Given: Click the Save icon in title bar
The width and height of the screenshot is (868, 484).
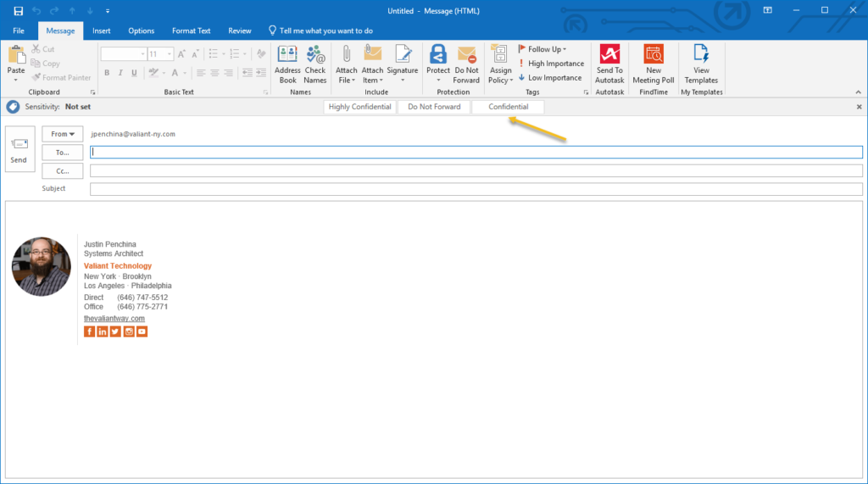Looking at the screenshot, I should pyautogui.click(x=18, y=10).
